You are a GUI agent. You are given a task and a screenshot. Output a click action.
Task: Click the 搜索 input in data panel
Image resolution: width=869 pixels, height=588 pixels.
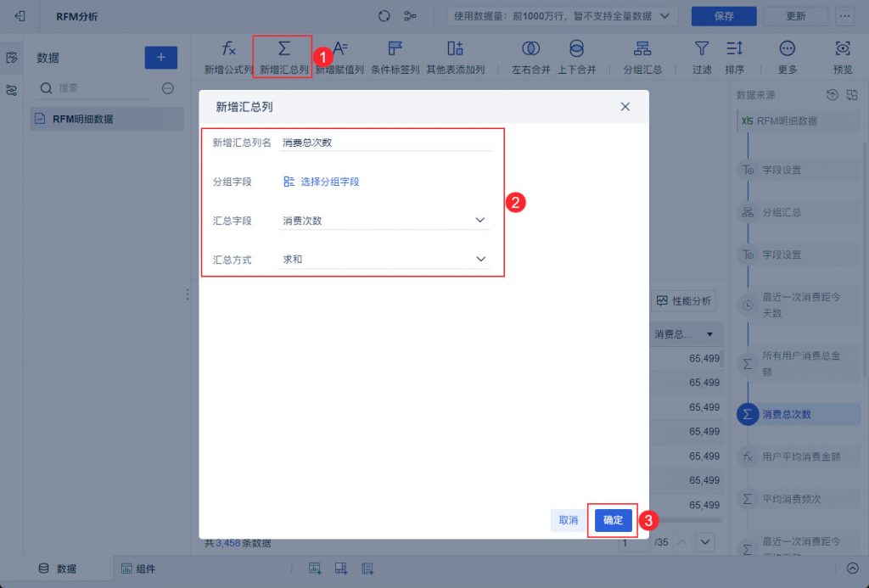(x=103, y=88)
